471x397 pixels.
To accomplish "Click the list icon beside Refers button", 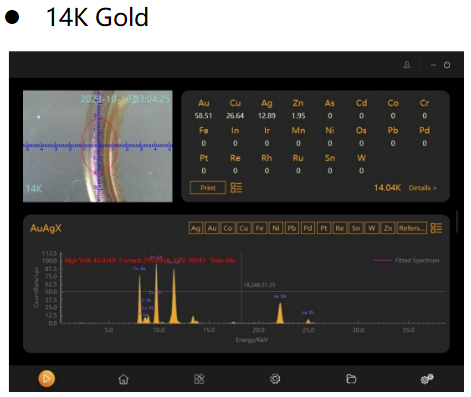I will click(436, 228).
